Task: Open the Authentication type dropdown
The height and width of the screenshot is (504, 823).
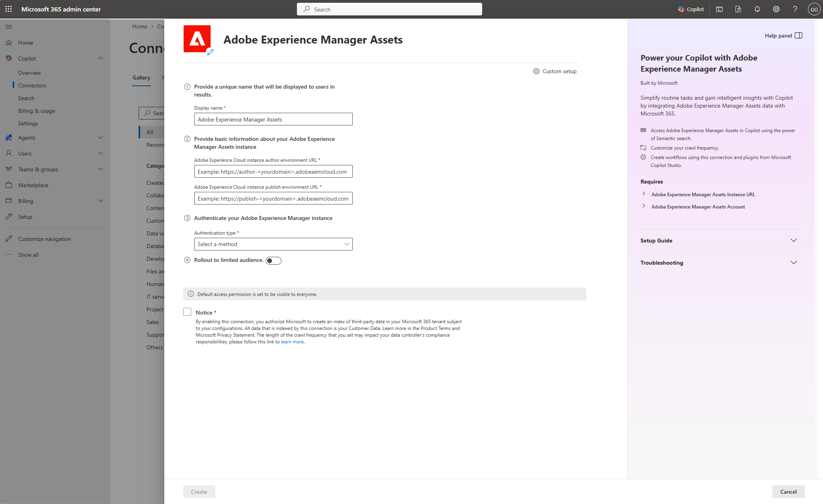Action: pyautogui.click(x=273, y=244)
